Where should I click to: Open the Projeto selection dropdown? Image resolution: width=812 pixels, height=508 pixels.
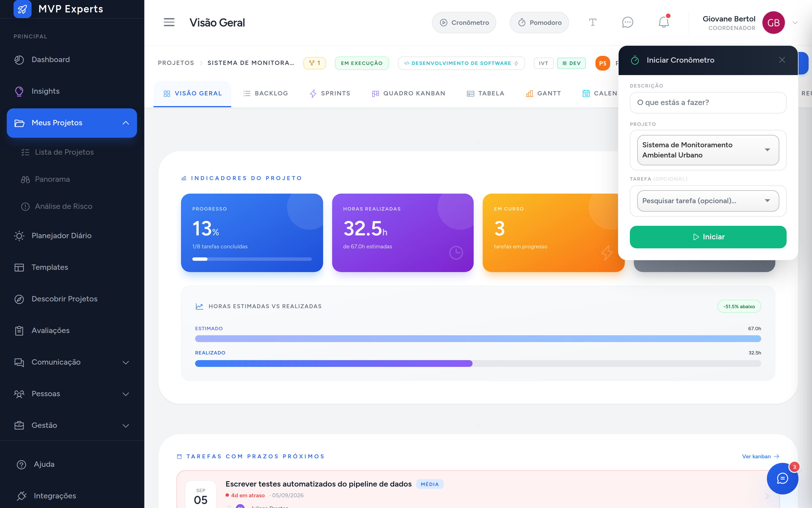(x=708, y=150)
